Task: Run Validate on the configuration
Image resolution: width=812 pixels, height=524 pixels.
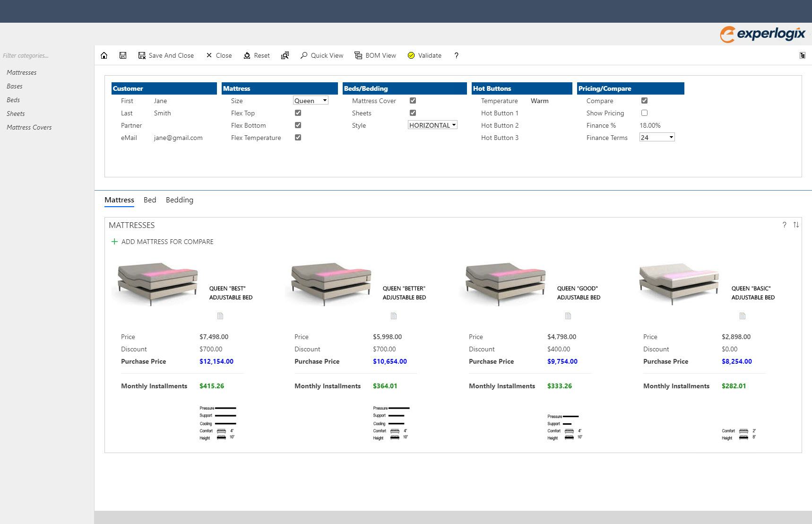Action: (x=424, y=55)
